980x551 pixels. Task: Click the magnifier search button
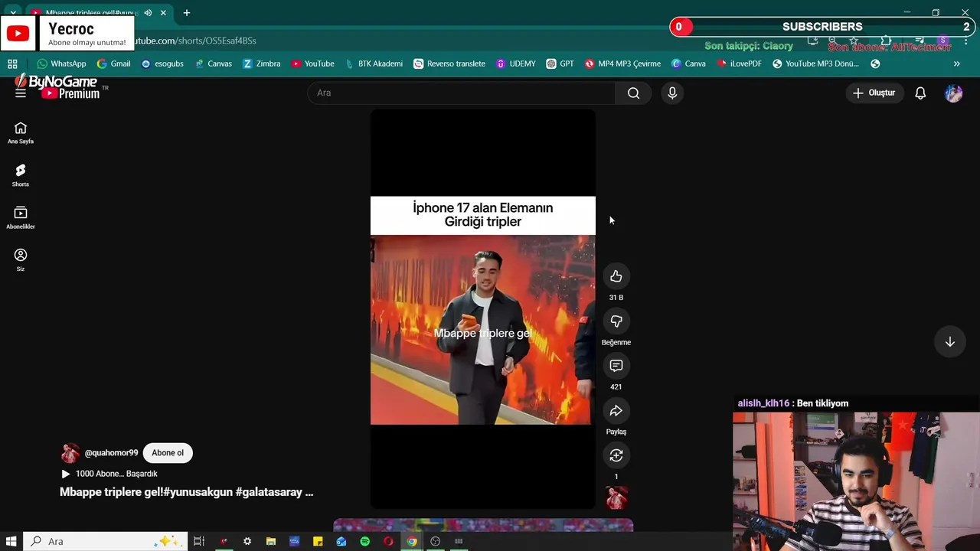tap(633, 93)
